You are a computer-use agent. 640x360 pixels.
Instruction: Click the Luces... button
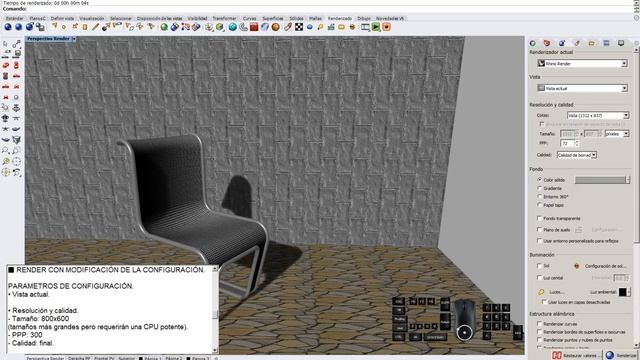(556, 292)
